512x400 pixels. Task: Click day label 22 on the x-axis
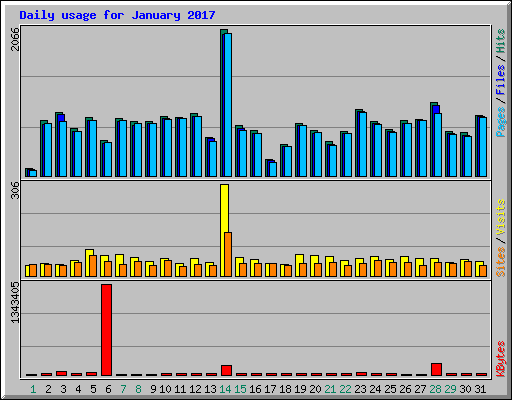345,389
